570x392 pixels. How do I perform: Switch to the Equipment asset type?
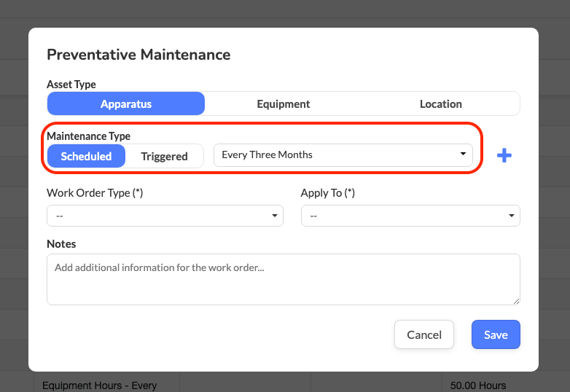284,104
